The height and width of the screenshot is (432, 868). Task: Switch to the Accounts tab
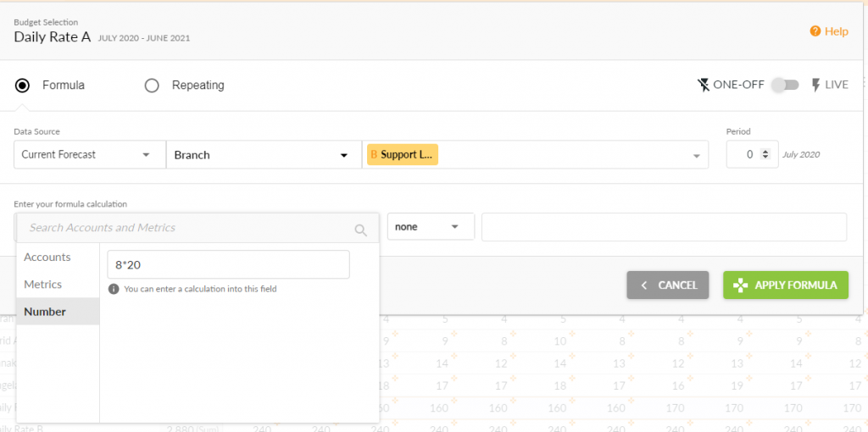point(58,258)
